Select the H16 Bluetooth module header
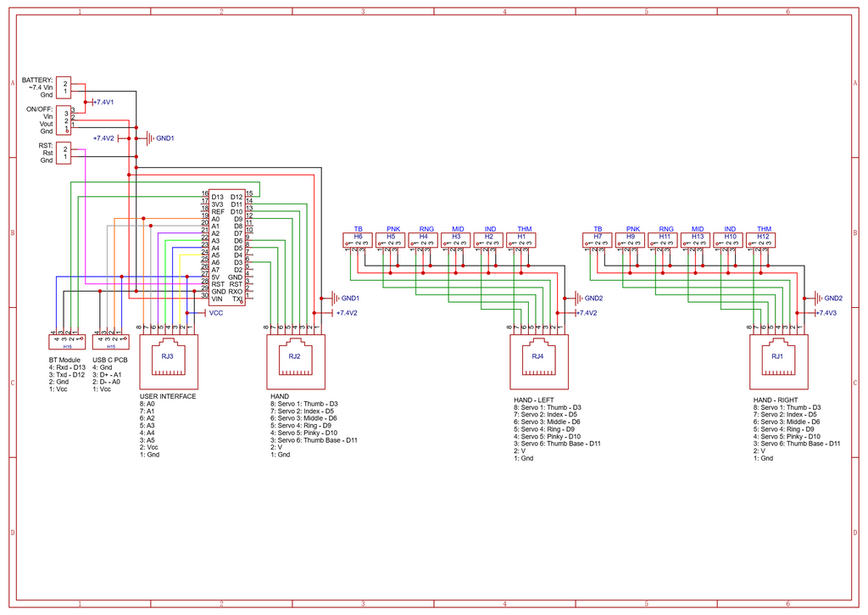Viewport: 868px width, 615px height. coord(67,341)
